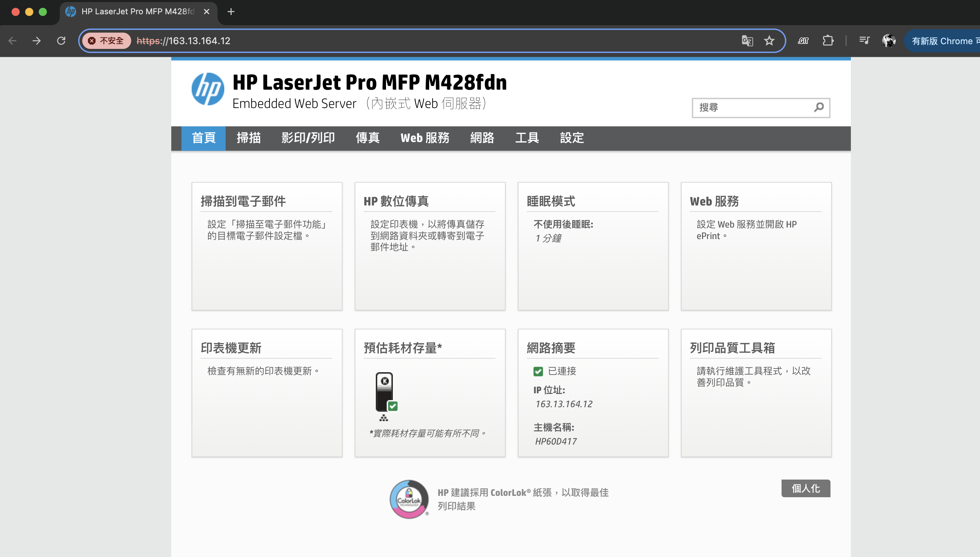Open the 睡眠模式 card
The width and height of the screenshot is (980, 557).
pos(593,246)
